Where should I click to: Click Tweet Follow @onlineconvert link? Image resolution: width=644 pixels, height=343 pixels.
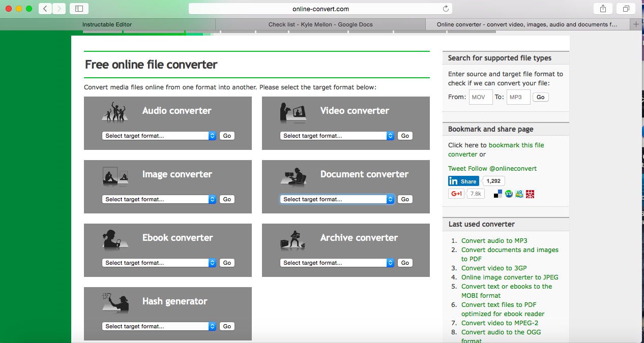click(x=492, y=169)
